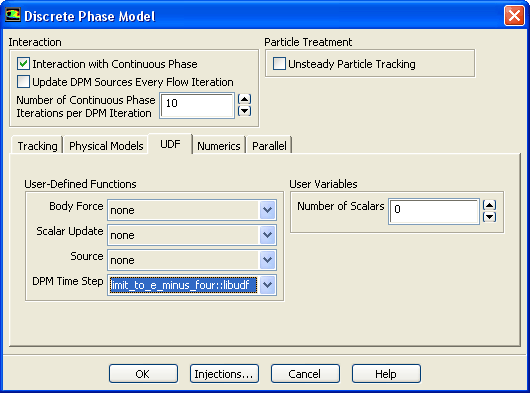Enable Unsteady Particle Tracking checkbox

[279, 64]
